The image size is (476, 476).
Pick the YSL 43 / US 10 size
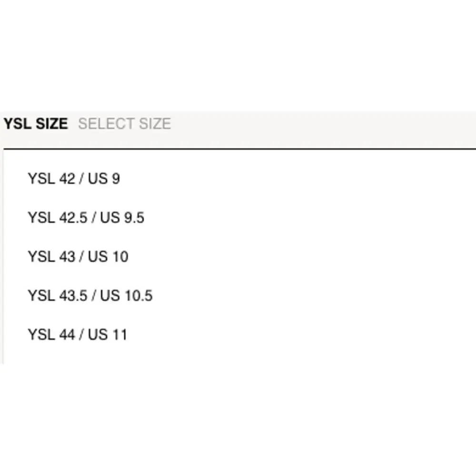click(78, 257)
